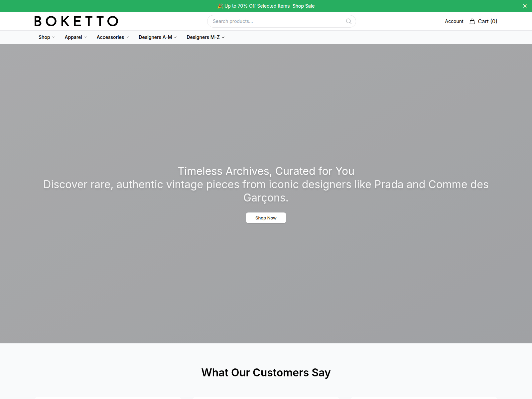Click the search magnifier icon
Viewport: 532px width, 399px height.
348,21
